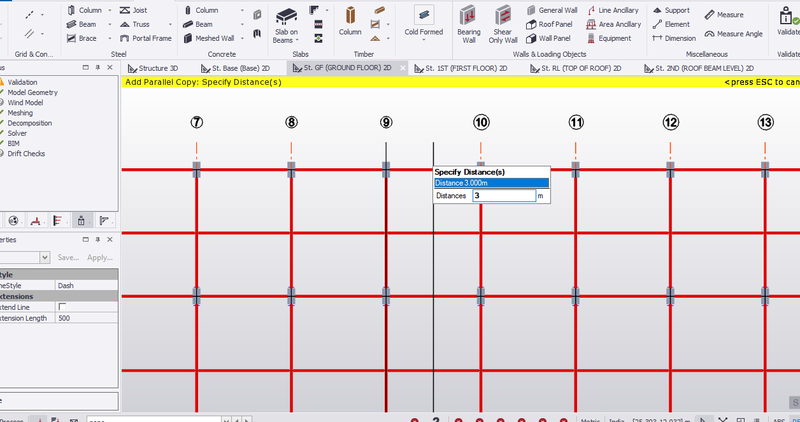Edit the Extension Length value 500
The image size is (800, 422).
[x=86, y=318]
